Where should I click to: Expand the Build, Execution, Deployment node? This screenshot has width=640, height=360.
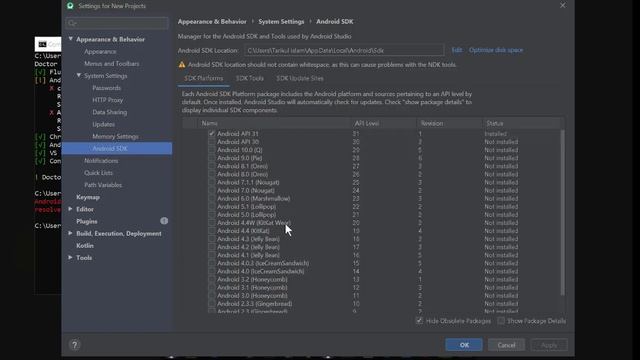point(71,233)
